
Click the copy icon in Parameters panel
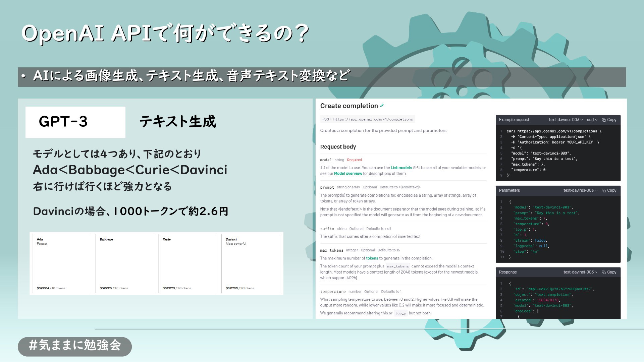click(604, 190)
